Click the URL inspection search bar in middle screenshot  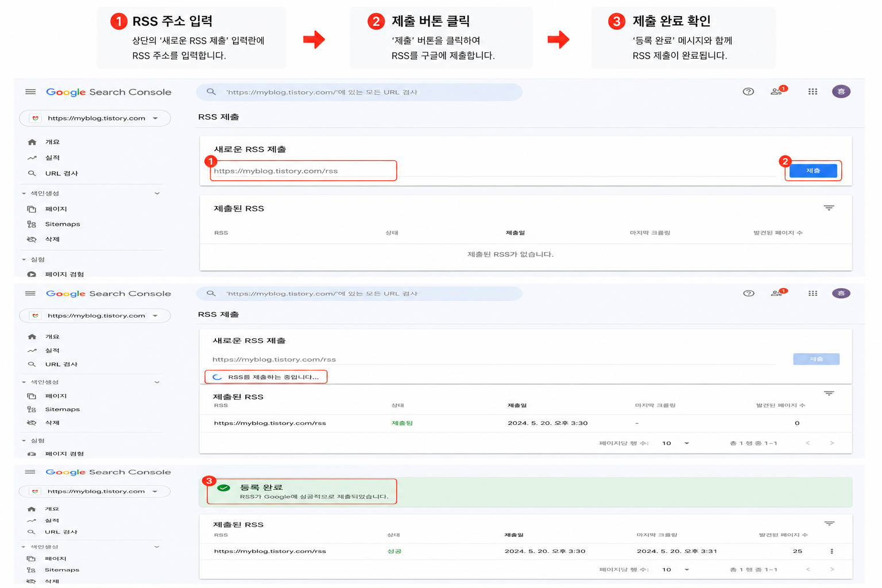click(x=359, y=293)
